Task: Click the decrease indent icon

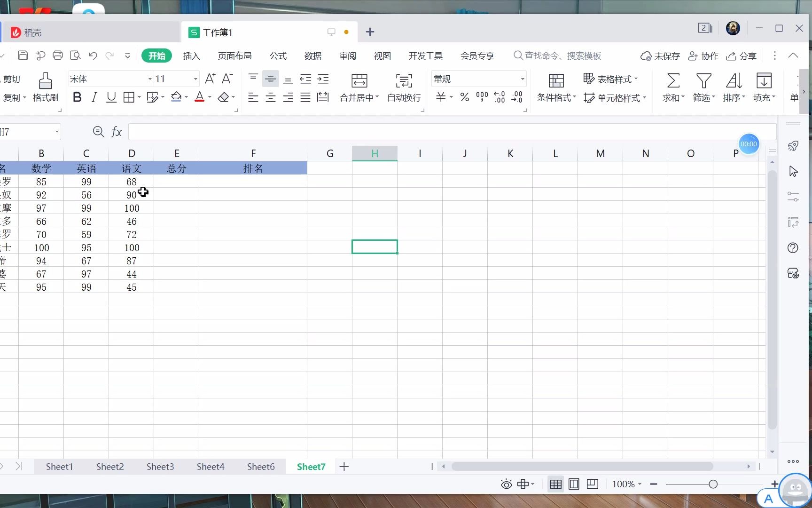Action: (305, 79)
